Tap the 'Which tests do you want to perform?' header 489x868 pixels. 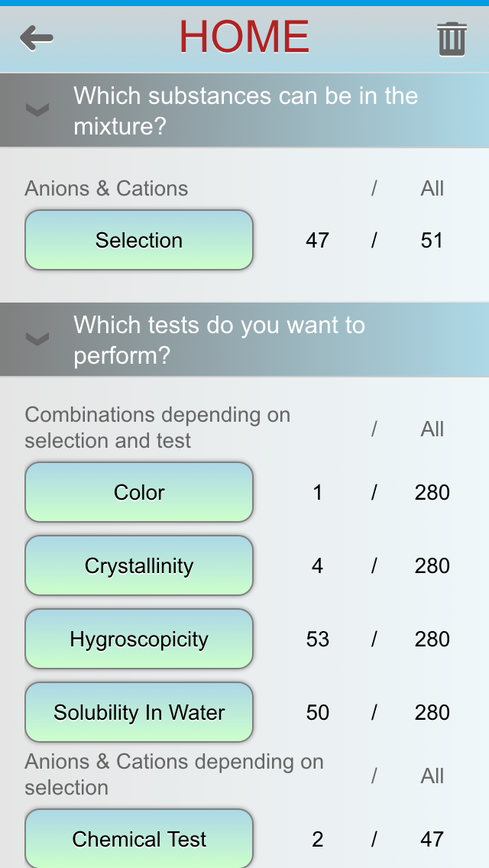[219, 340]
